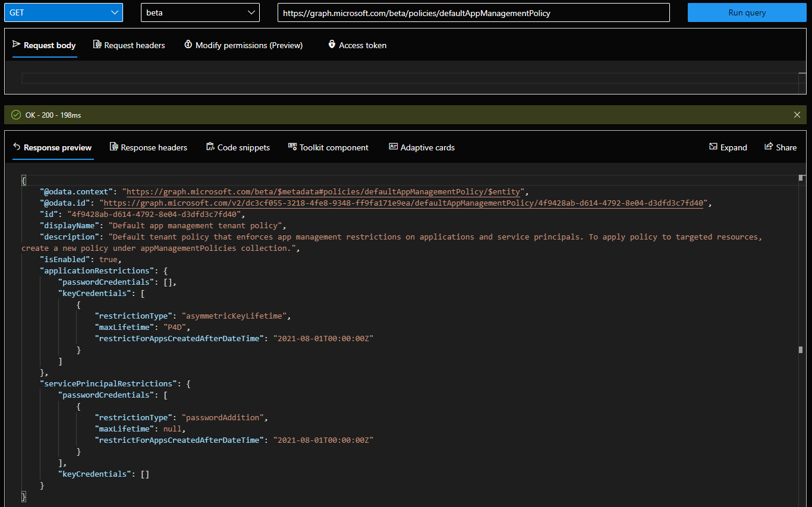
Task: Click the Request headers tab icon
Action: click(x=97, y=45)
